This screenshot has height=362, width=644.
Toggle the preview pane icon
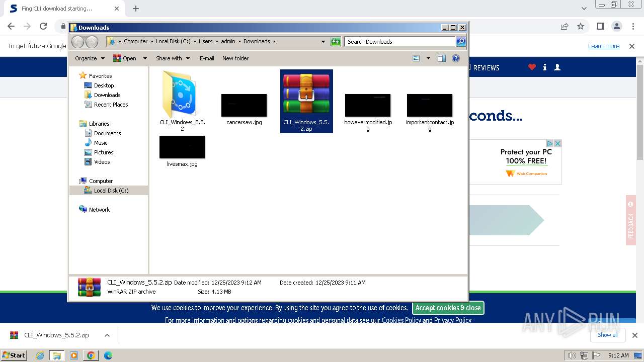[442, 58]
